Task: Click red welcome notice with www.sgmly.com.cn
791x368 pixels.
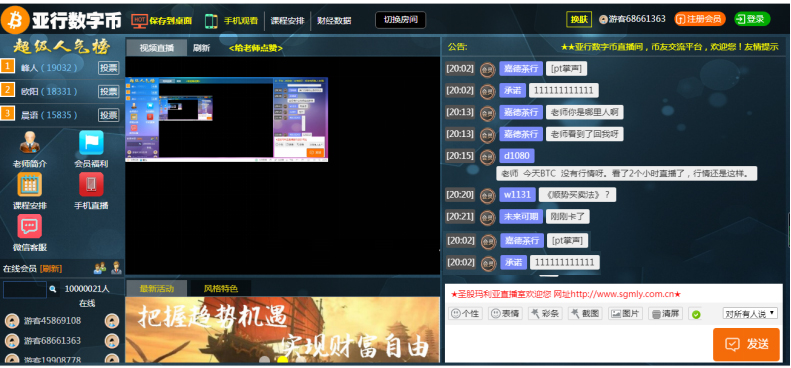Action: (x=566, y=294)
